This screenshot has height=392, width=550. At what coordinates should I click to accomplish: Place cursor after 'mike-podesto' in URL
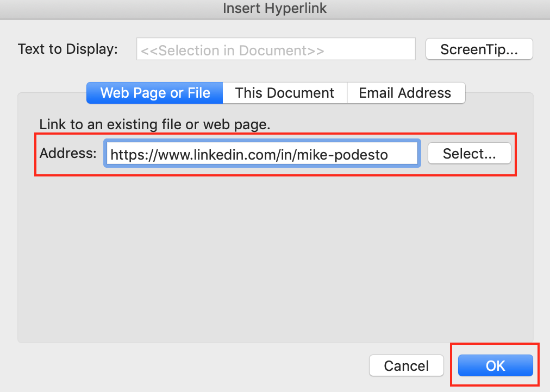pyautogui.click(x=389, y=155)
